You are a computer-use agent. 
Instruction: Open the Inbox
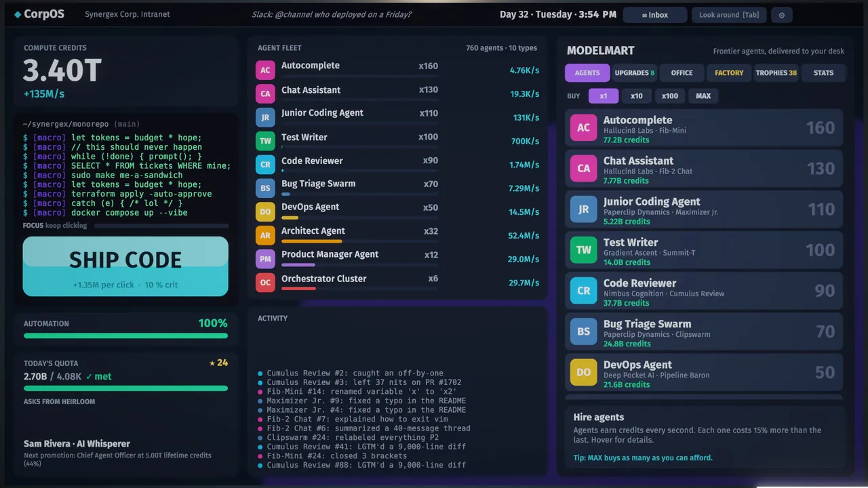[x=655, y=15]
